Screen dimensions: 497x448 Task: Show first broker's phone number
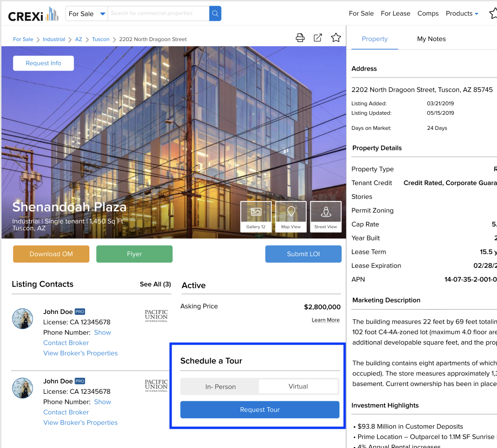pos(102,333)
